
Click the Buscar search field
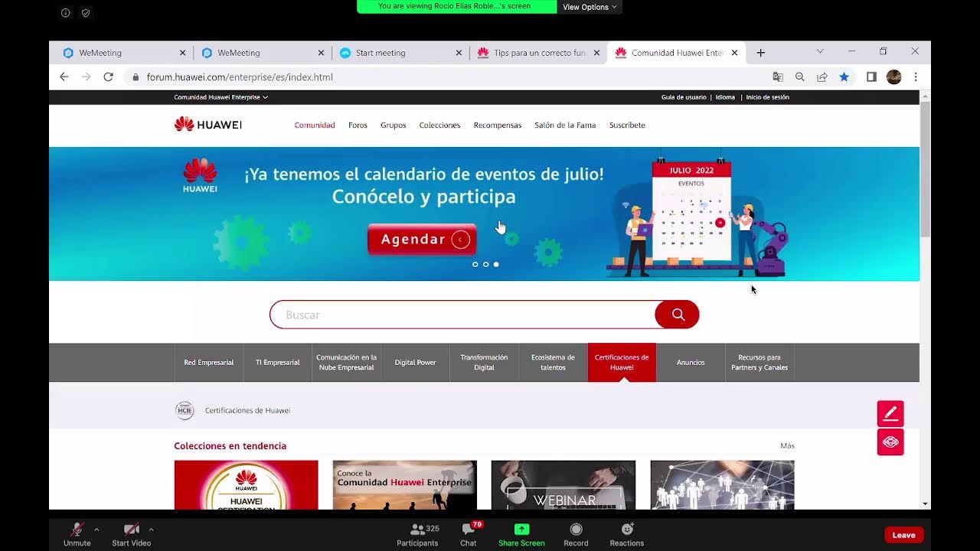click(462, 315)
